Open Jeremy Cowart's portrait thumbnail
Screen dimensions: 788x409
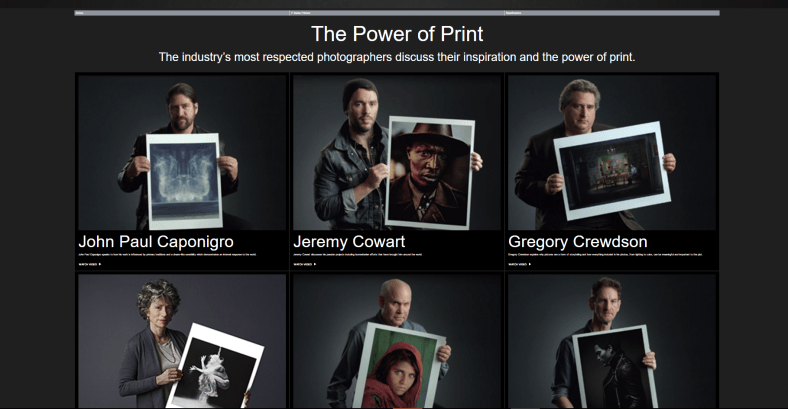point(397,153)
